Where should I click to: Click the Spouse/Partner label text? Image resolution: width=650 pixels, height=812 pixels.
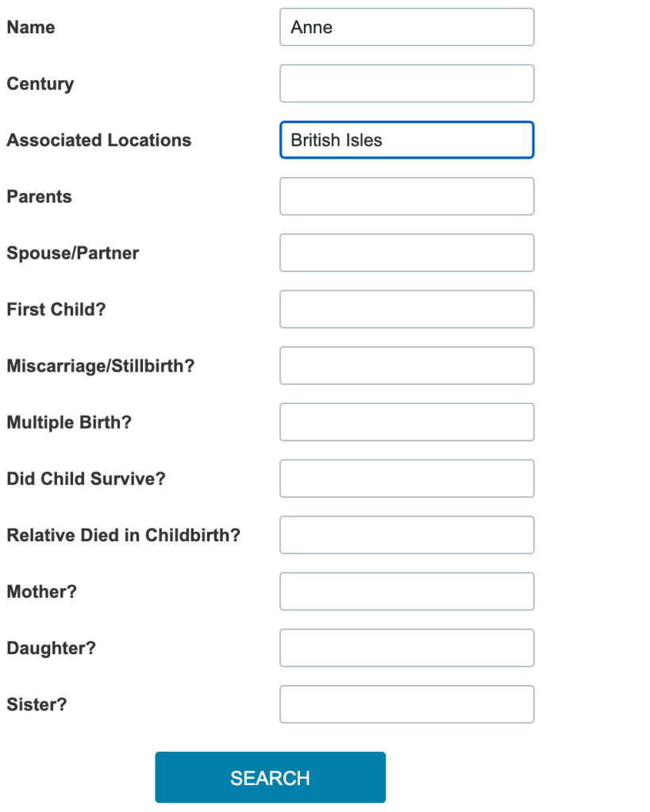73,253
